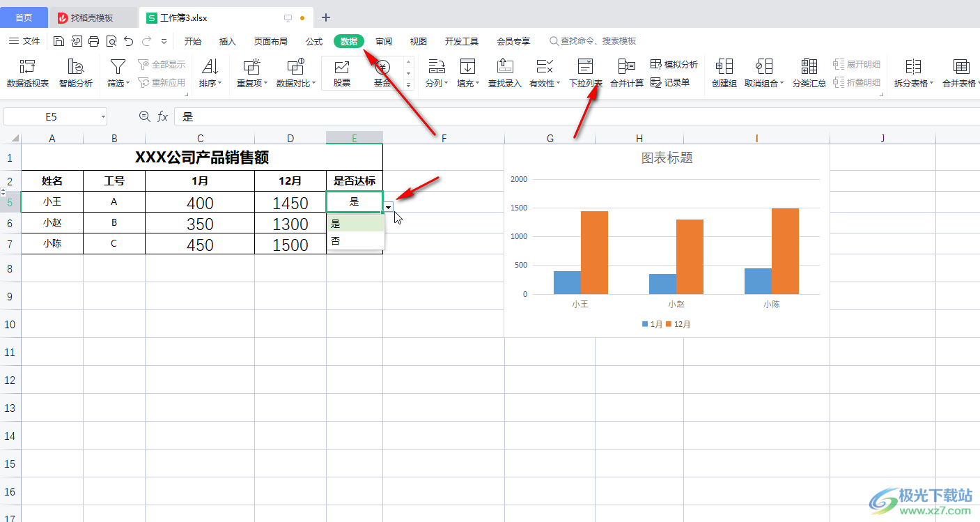
Task: Click the zoom magnifier beside fx
Action: [144, 116]
